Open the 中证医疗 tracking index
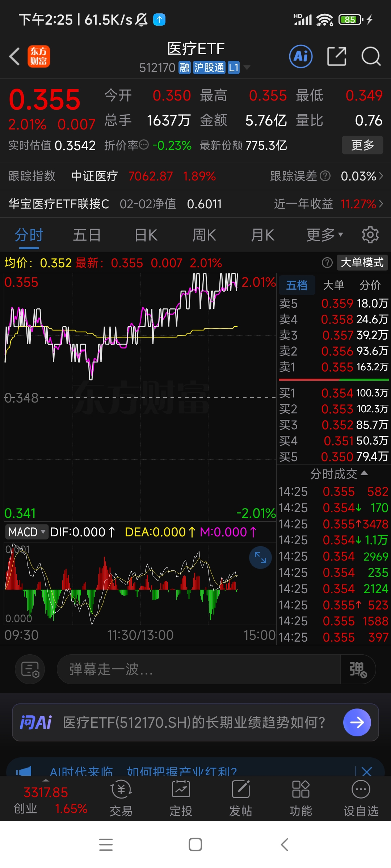This screenshot has width=391, height=868. tap(94, 176)
